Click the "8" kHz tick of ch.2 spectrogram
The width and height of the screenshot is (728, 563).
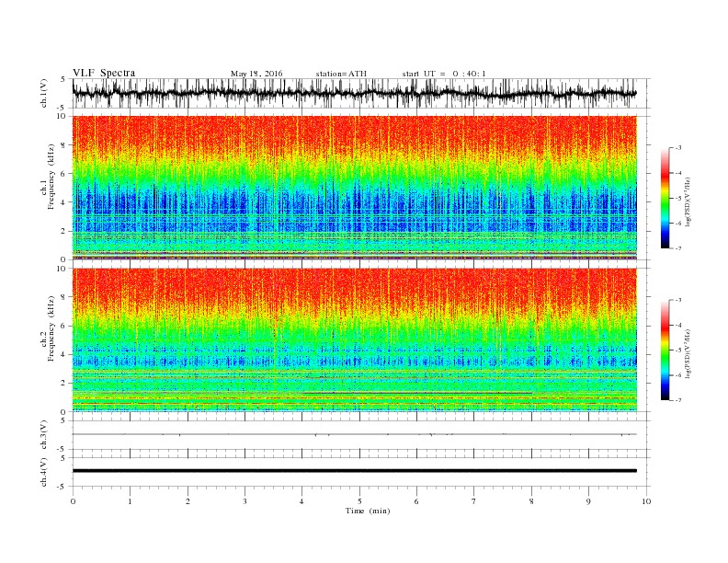coord(64,297)
